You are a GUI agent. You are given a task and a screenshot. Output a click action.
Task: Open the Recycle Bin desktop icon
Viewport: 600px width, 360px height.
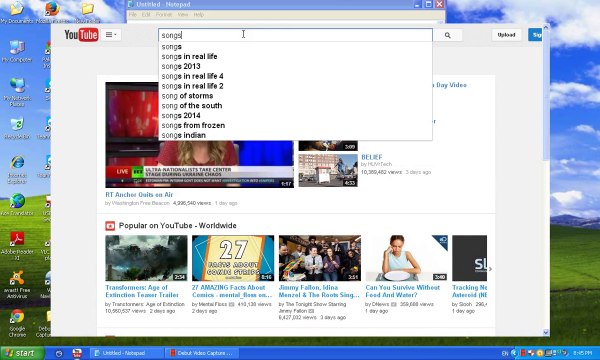tap(17, 128)
